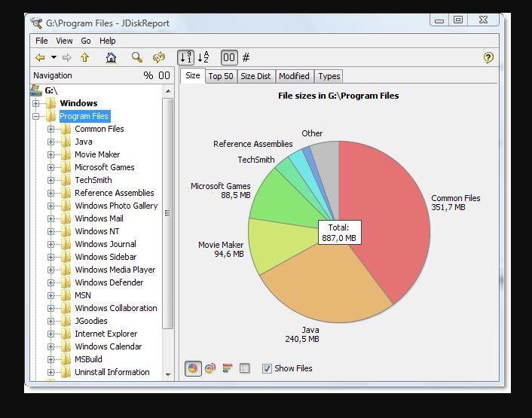Click the rescan refresh icon
The height and width of the screenshot is (418, 532).
coord(158,57)
